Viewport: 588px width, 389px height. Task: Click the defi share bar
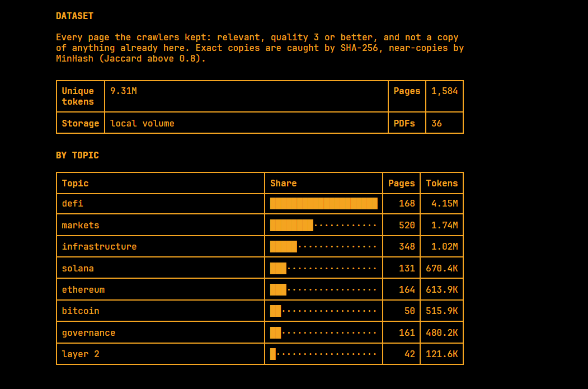pos(323,203)
